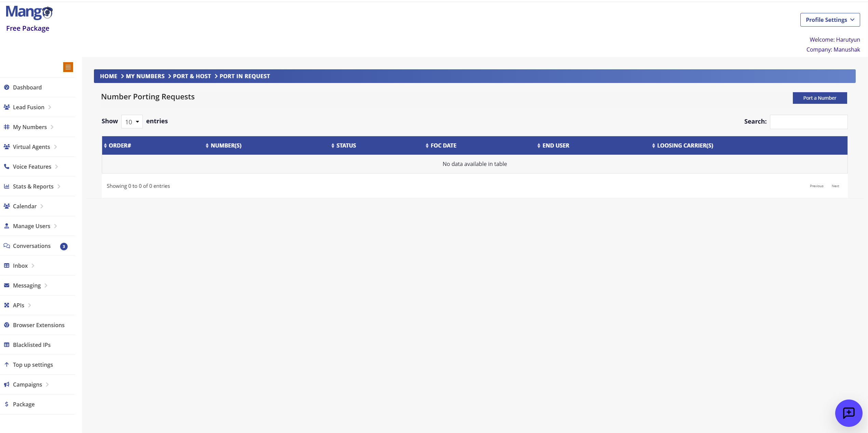The width and height of the screenshot is (868, 433).
Task: Open the Show entries dropdown
Action: tap(132, 122)
